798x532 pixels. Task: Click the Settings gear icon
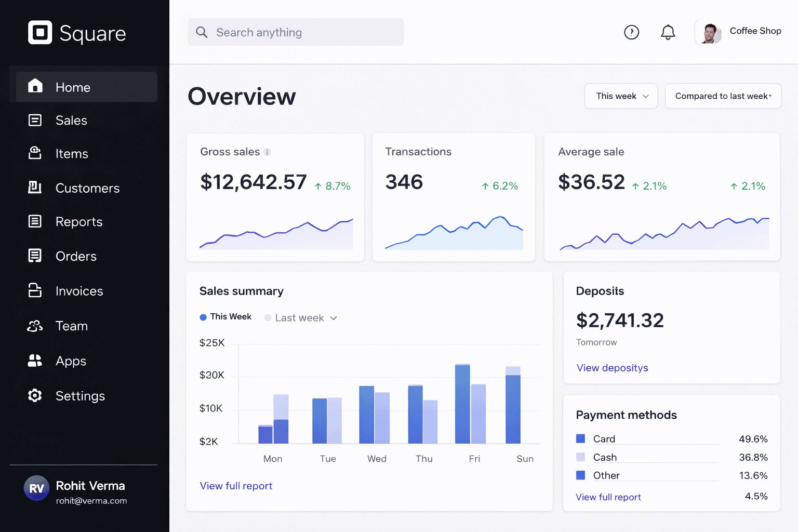[x=35, y=395]
